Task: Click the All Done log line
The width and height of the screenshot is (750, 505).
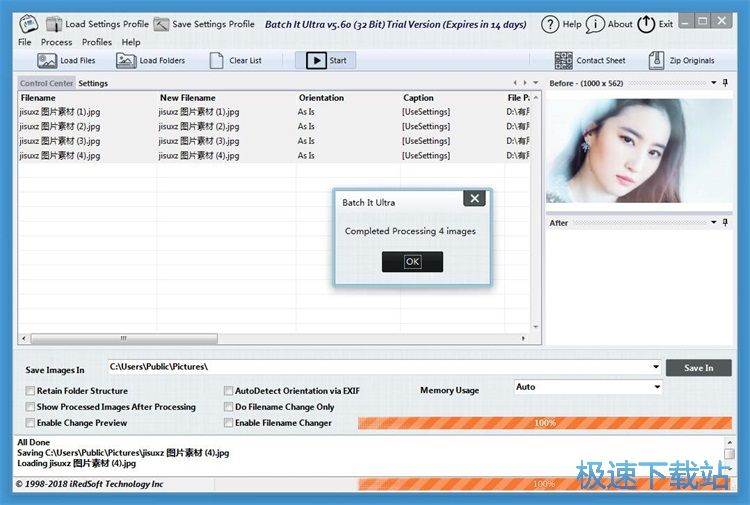Action: [33, 442]
